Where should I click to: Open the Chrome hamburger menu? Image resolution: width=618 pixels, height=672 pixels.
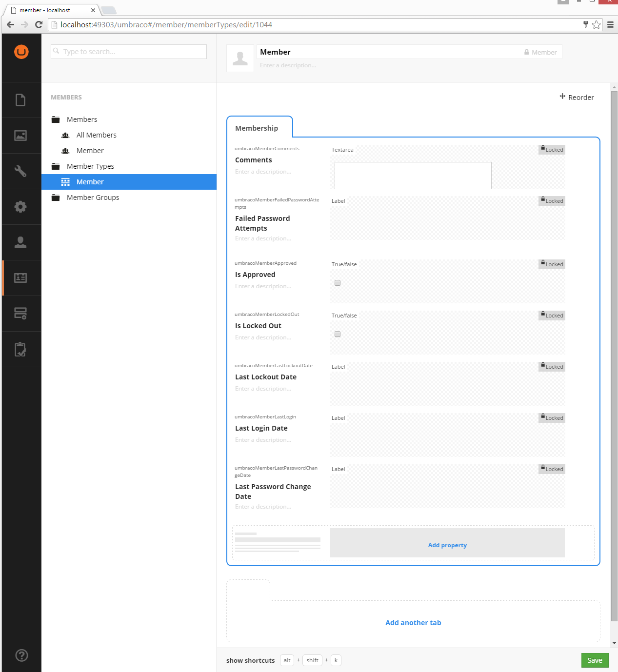[x=610, y=24]
